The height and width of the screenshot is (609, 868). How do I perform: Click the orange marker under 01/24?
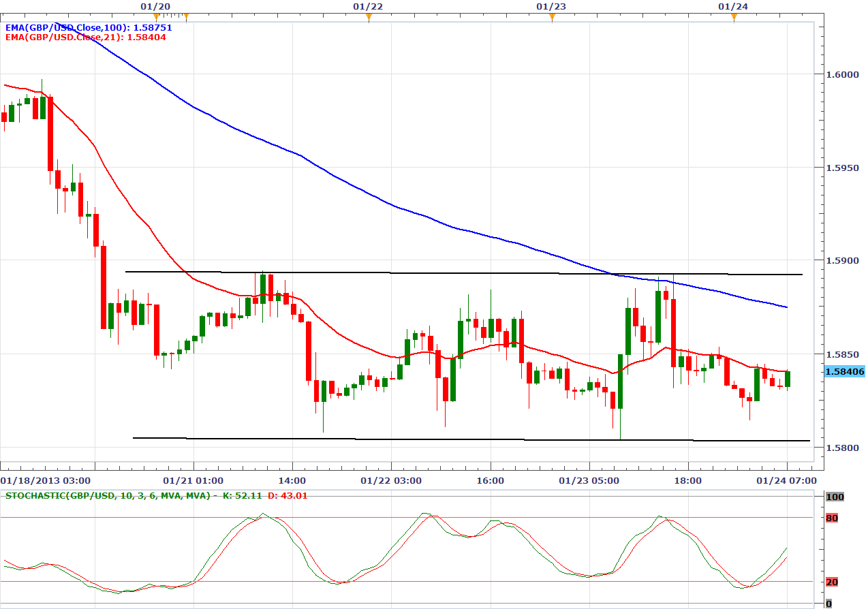click(734, 17)
